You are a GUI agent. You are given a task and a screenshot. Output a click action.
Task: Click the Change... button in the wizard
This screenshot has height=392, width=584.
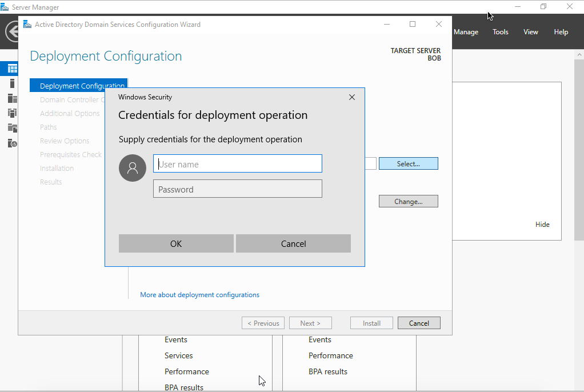pos(408,202)
